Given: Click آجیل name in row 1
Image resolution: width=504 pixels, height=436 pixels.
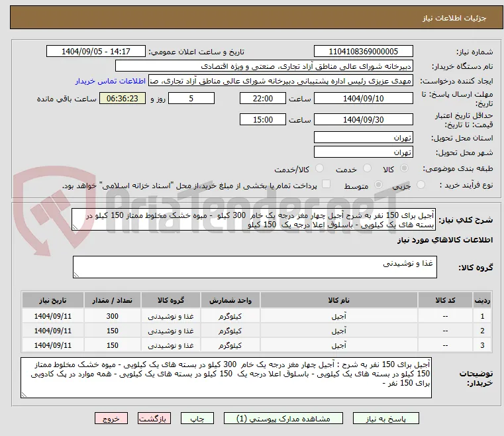Looking at the screenshot, I should (339, 316).
